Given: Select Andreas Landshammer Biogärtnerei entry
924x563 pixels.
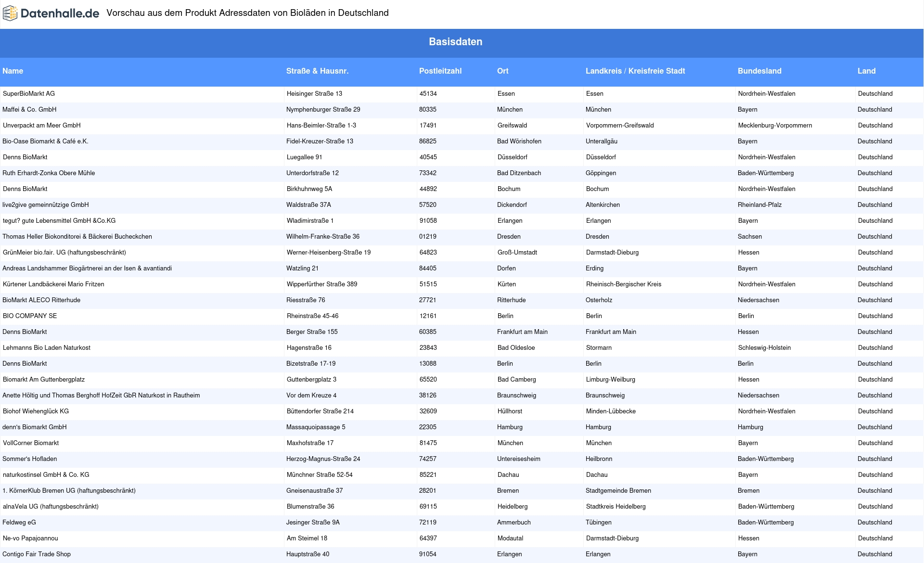Looking at the screenshot, I should [87, 269].
